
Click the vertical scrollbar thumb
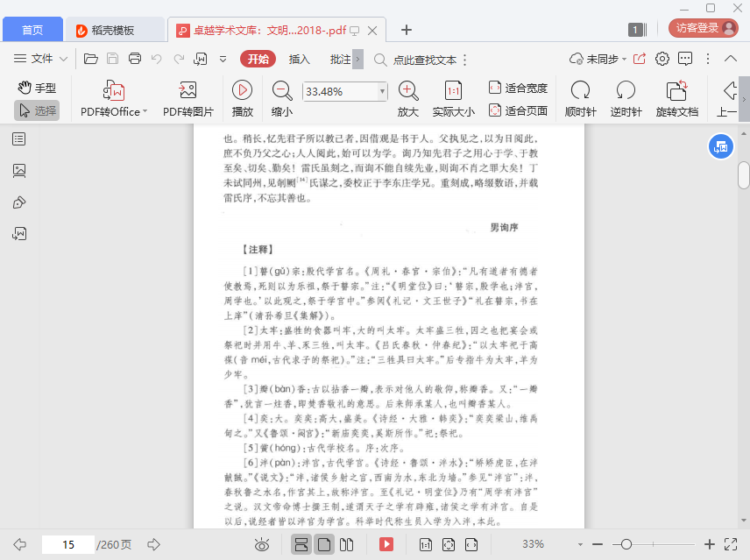[743, 175]
